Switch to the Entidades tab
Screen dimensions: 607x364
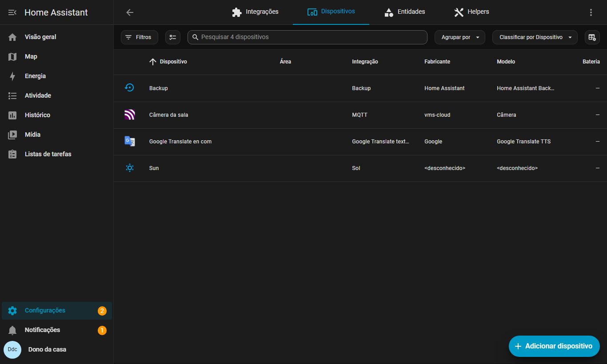click(x=404, y=12)
